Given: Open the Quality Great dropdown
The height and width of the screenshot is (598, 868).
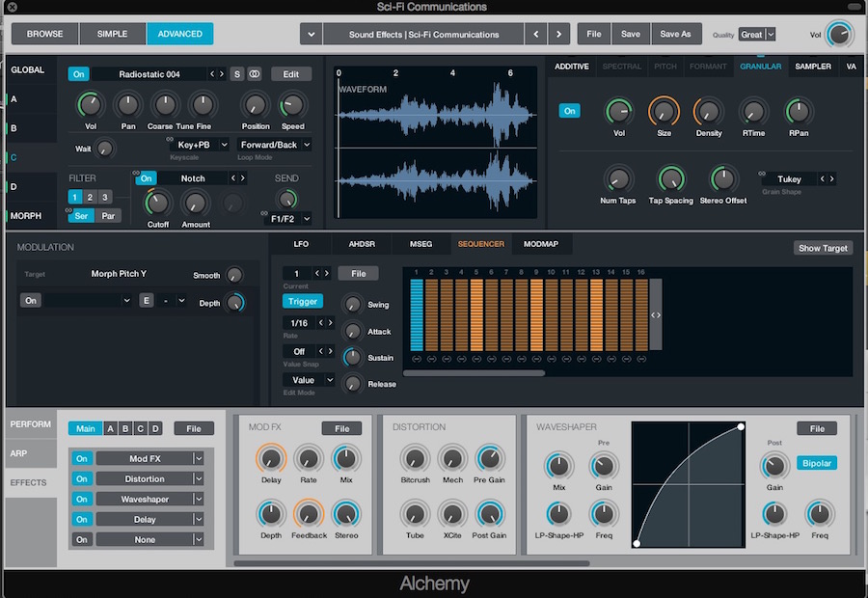Looking at the screenshot, I should click(757, 35).
